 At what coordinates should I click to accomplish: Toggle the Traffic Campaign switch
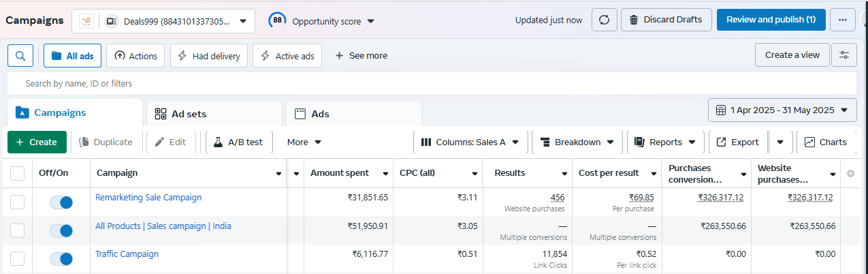pyautogui.click(x=61, y=259)
